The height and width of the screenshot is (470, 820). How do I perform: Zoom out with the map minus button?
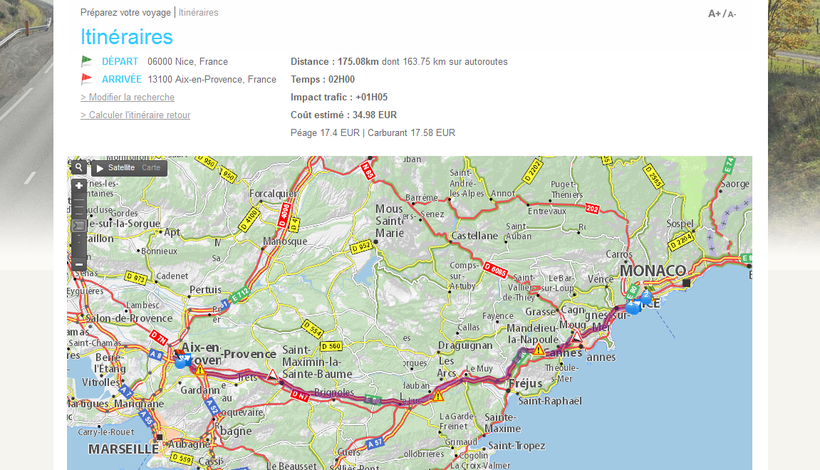(x=79, y=265)
